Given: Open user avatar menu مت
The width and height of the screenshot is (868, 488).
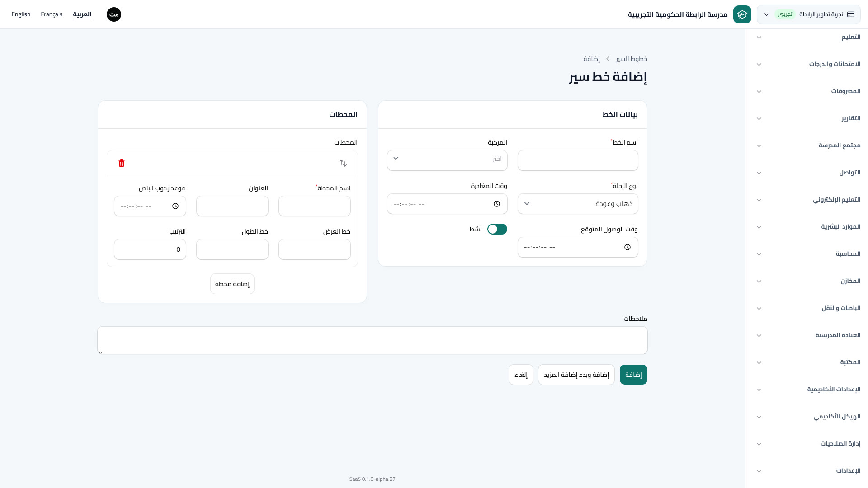Looking at the screenshot, I should click(x=114, y=14).
